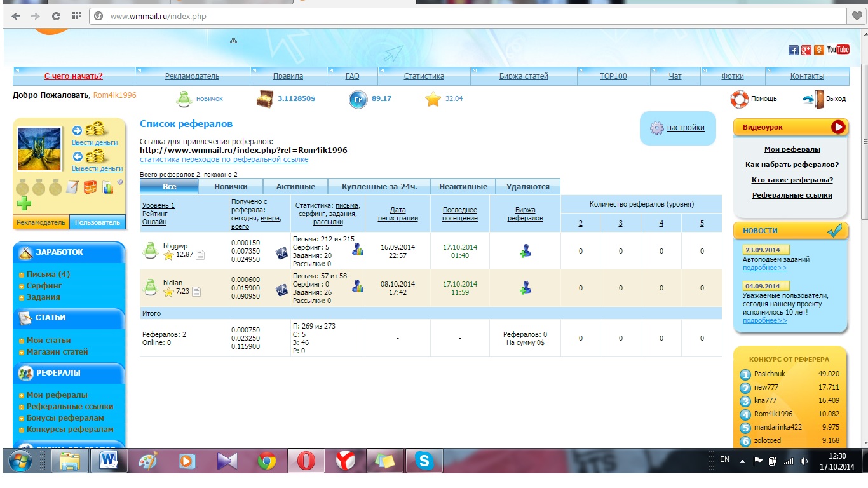The height and width of the screenshot is (488, 868).
Task: Click the username Rom4ik1996 in welcome line
Action: (x=114, y=95)
